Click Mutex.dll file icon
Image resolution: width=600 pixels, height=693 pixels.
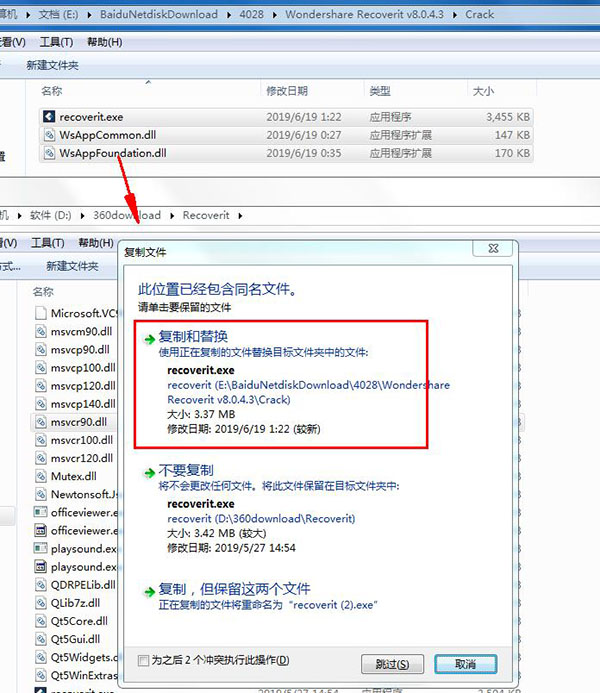coord(41,476)
